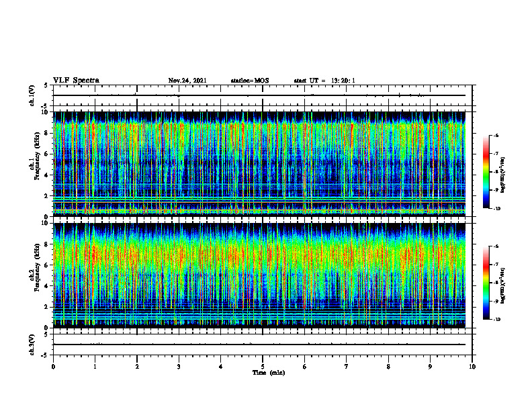Screen dimensions: 532x411
Task: Click time axis tick label "7"
Action: (347, 367)
